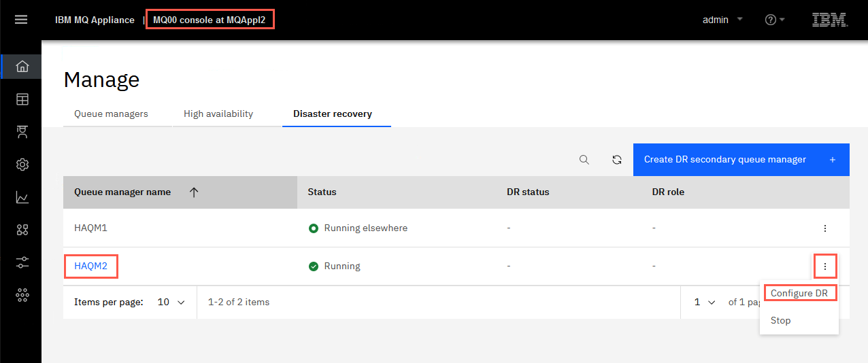Refresh the queue manager list
868x363 pixels.
(617, 160)
